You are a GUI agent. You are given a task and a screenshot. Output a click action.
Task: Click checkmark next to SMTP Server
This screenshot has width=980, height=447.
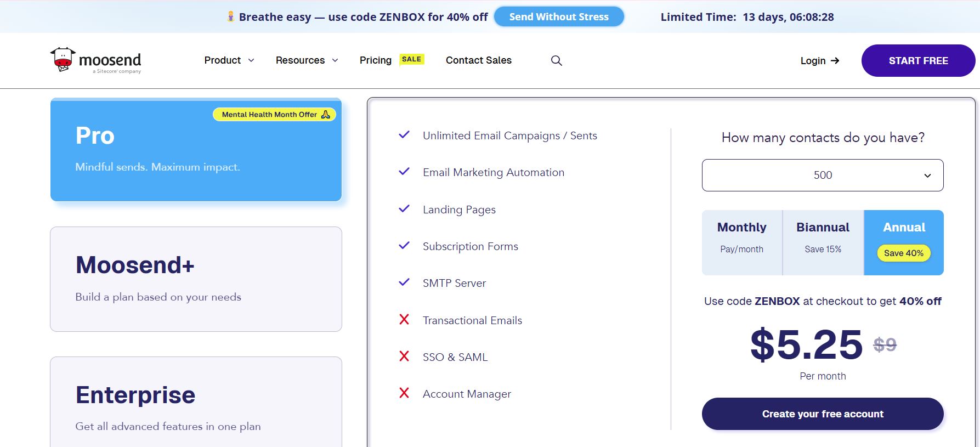(404, 282)
